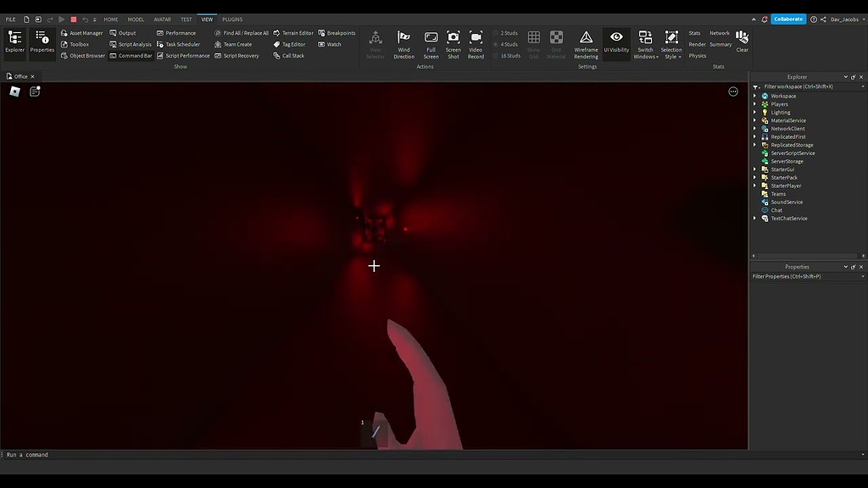Select the 4 Studs grid option
Viewport: 868px width, 488px height.
506,44
